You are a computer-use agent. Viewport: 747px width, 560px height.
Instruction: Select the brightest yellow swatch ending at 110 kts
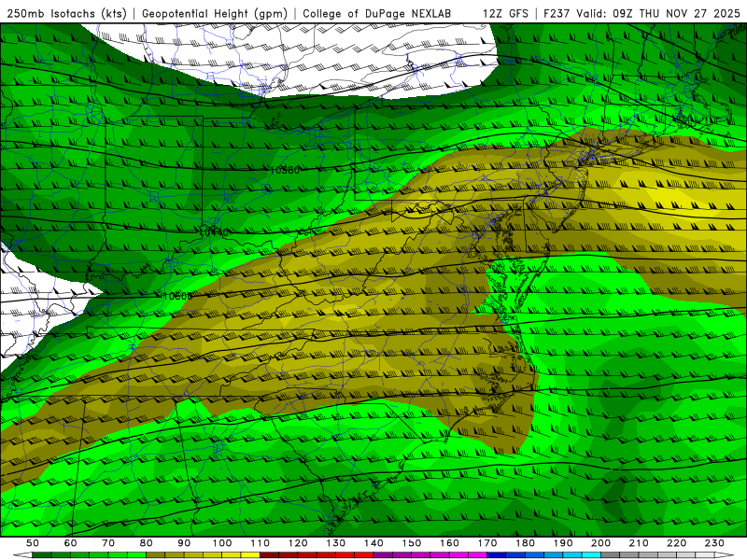(250, 555)
